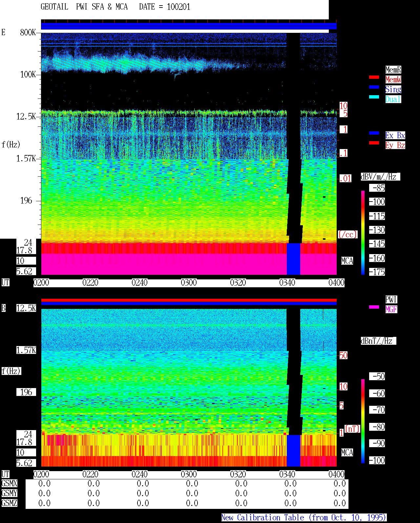Click the 0240 tick under B spectrogram
Screen dimensions: 420x523
tap(139, 474)
